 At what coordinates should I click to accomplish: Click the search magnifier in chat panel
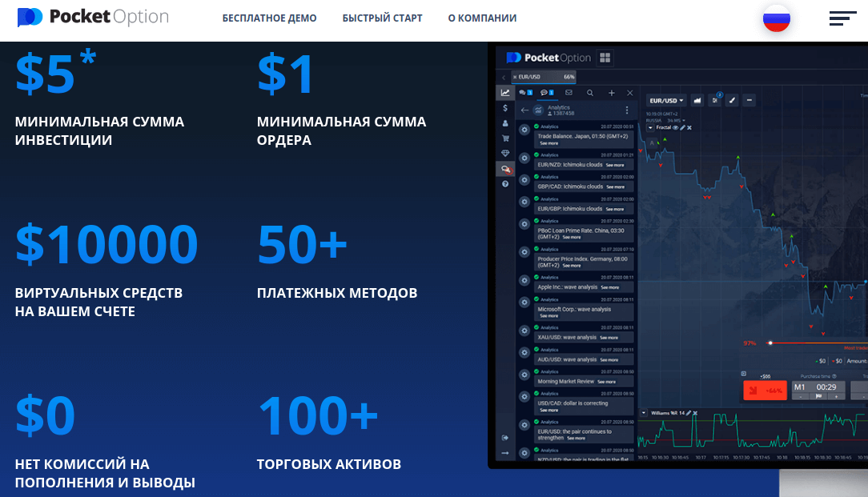coord(590,93)
